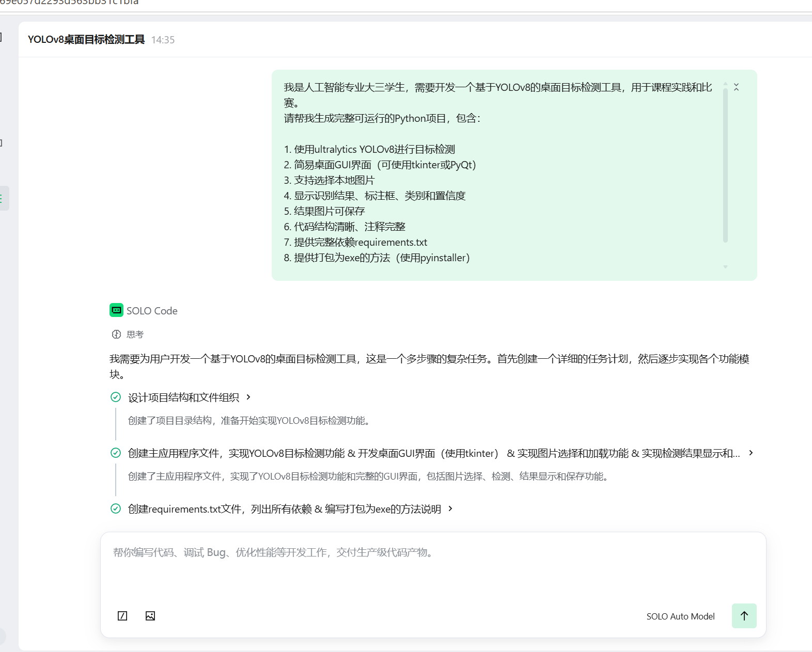Open the SOLO Auto Model selector
Screen dimensions: 812x652
[680, 616]
